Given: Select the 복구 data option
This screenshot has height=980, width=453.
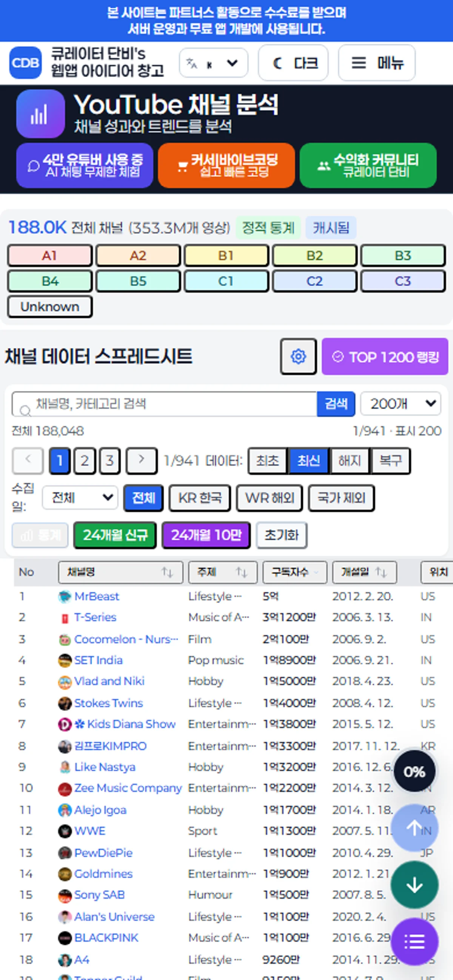Looking at the screenshot, I should [391, 461].
